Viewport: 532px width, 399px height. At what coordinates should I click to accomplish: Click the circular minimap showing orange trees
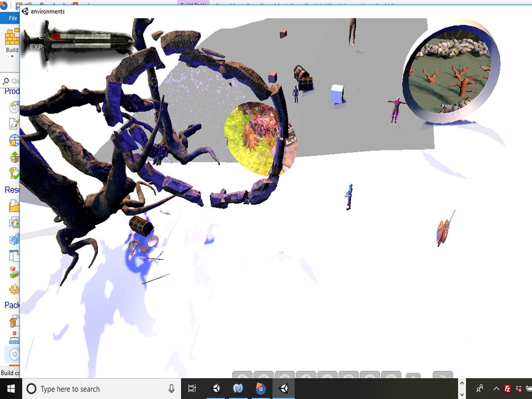pos(451,72)
